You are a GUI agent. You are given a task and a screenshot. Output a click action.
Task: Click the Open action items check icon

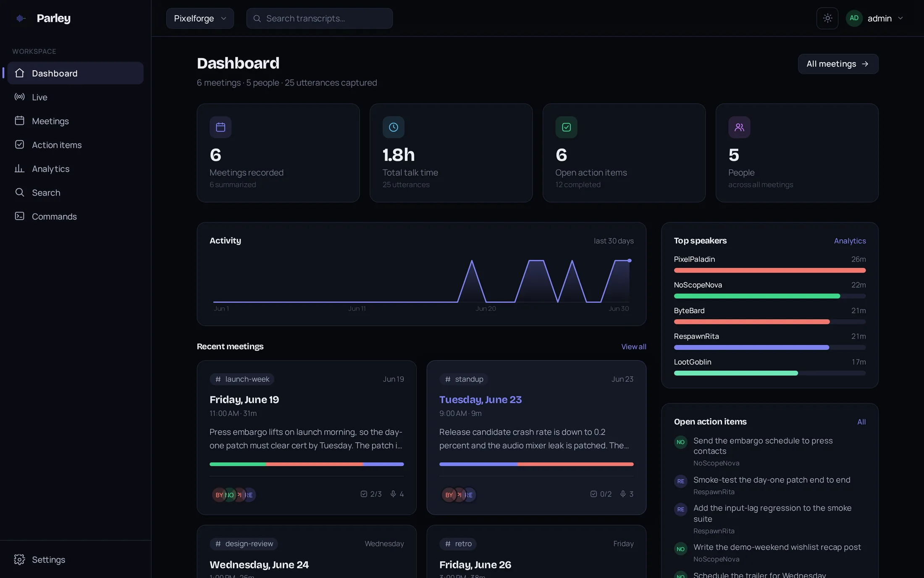pos(566,127)
